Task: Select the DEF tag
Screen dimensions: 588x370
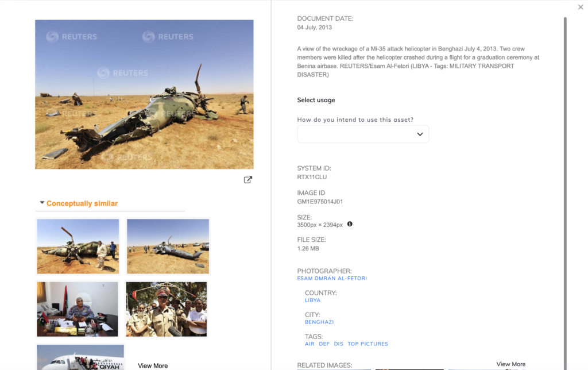Action: [x=324, y=344]
